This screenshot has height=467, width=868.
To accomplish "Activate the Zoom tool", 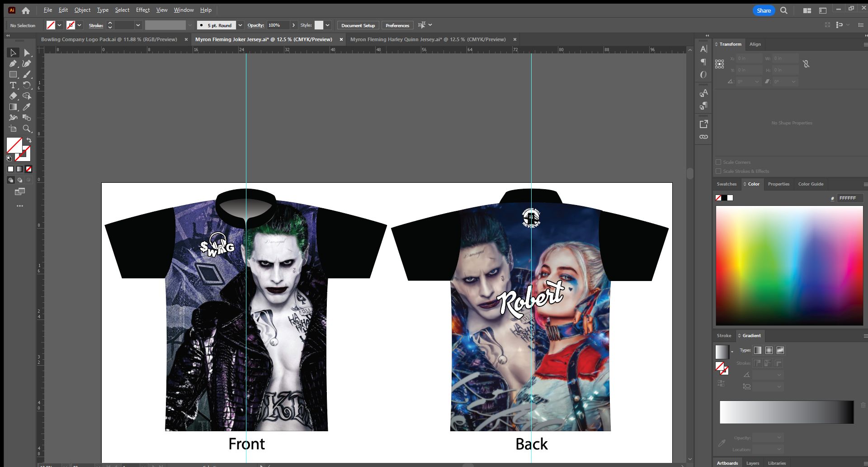I will tap(27, 129).
